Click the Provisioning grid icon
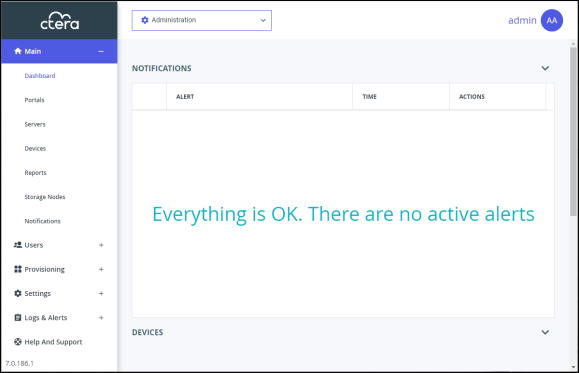 (x=18, y=269)
